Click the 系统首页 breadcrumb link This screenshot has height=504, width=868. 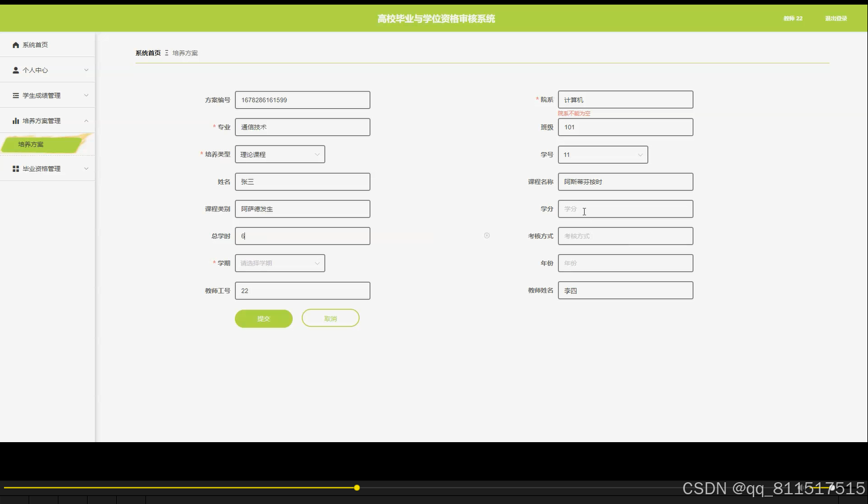(148, 53)
